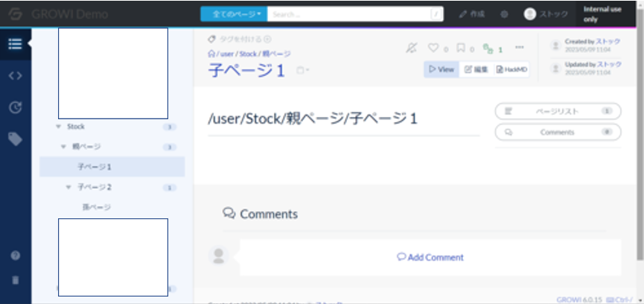Switch to the 編集 edit tab
644x304 pixels.
(476, 69)
